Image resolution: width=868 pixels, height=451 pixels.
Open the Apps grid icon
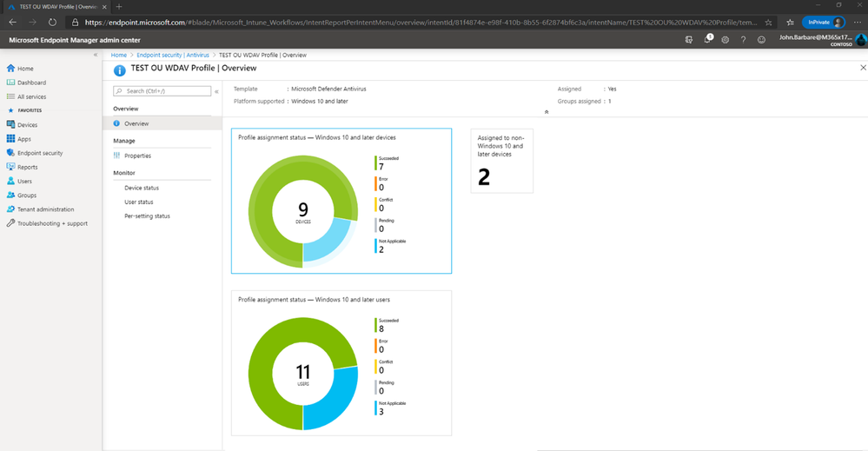10,139
